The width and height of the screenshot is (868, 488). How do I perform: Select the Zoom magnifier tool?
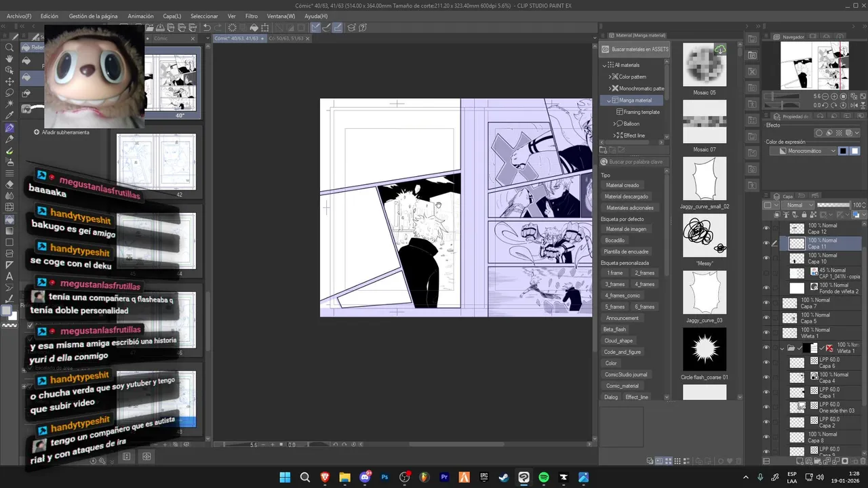tap(9, 47)
